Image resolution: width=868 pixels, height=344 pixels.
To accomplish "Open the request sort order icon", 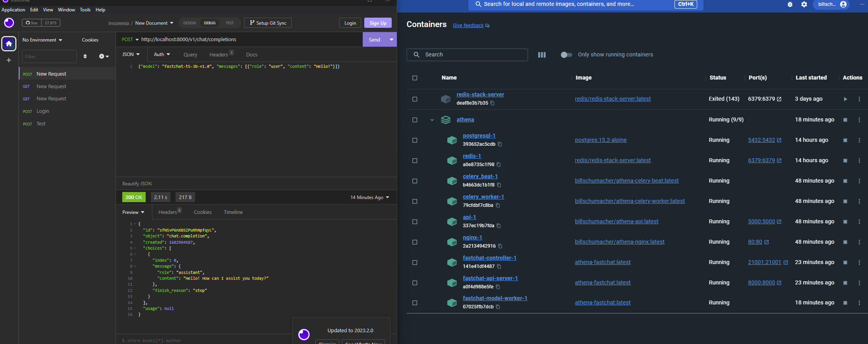I will pyautogui.click(x=85, y=56).
